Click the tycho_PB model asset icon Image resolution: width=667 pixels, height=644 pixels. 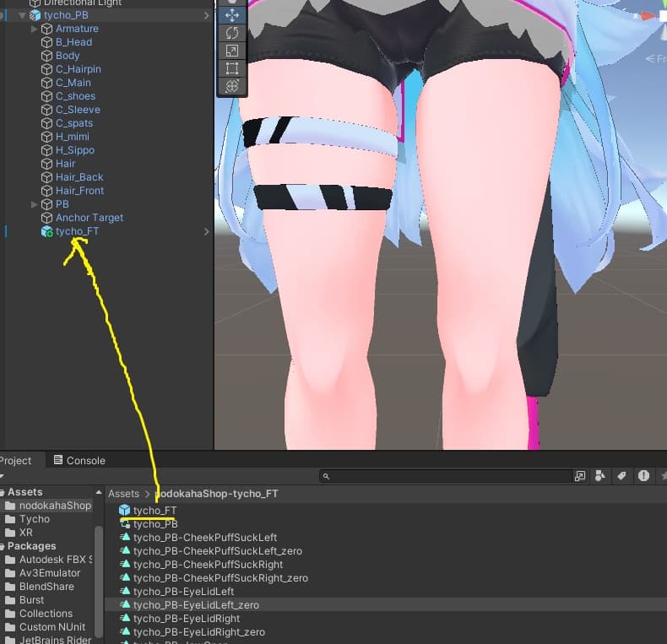(125, 524)
